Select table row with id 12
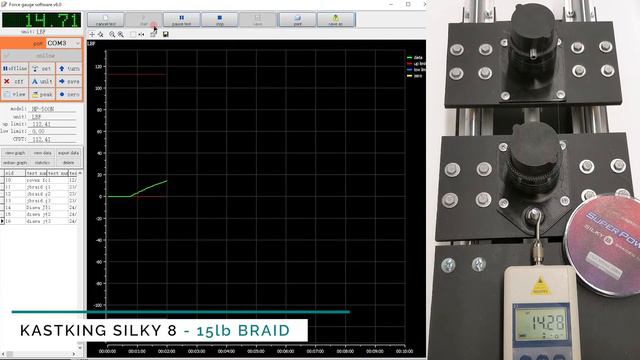The image size is (640, 360). (x=40, y=194)
